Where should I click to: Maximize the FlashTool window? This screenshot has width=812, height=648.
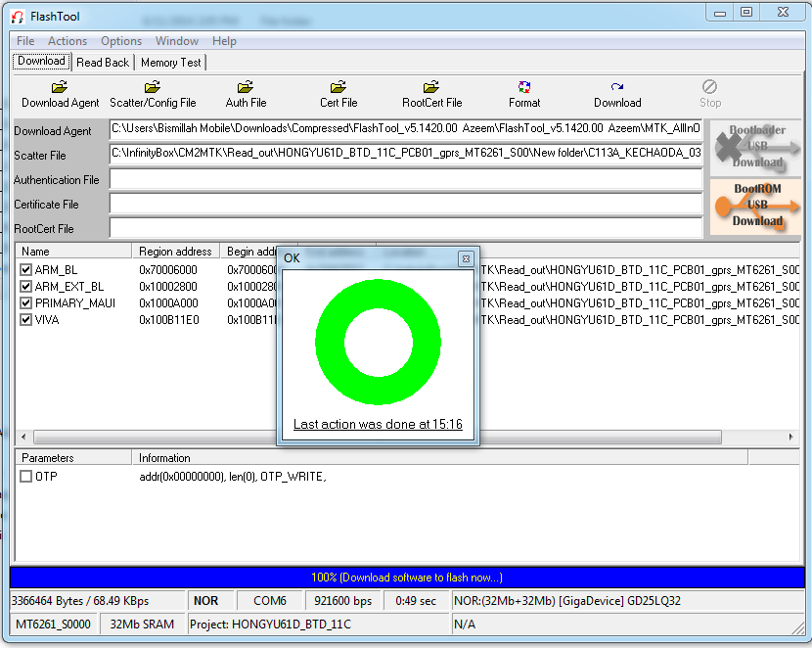(746, 13)
